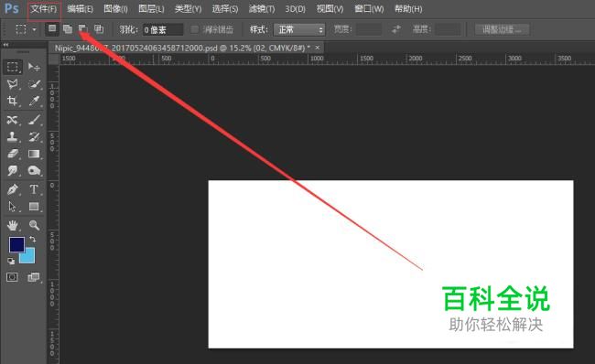Screen dimensions: 595x364
Task: Choose the Gradient tool
Action: point(34,154)
